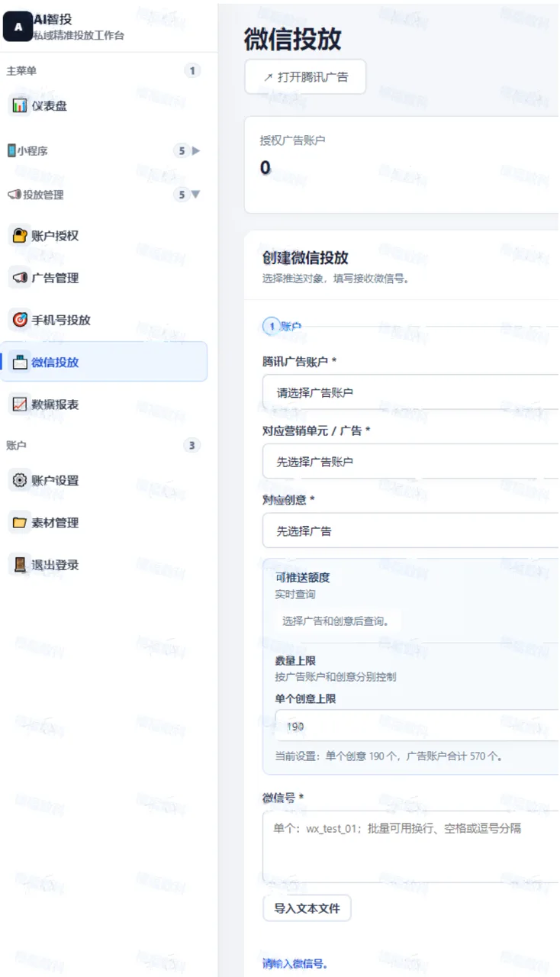Click the 授权广告账户 count value 0
560x977 pixels.
[x=266, y=168]
